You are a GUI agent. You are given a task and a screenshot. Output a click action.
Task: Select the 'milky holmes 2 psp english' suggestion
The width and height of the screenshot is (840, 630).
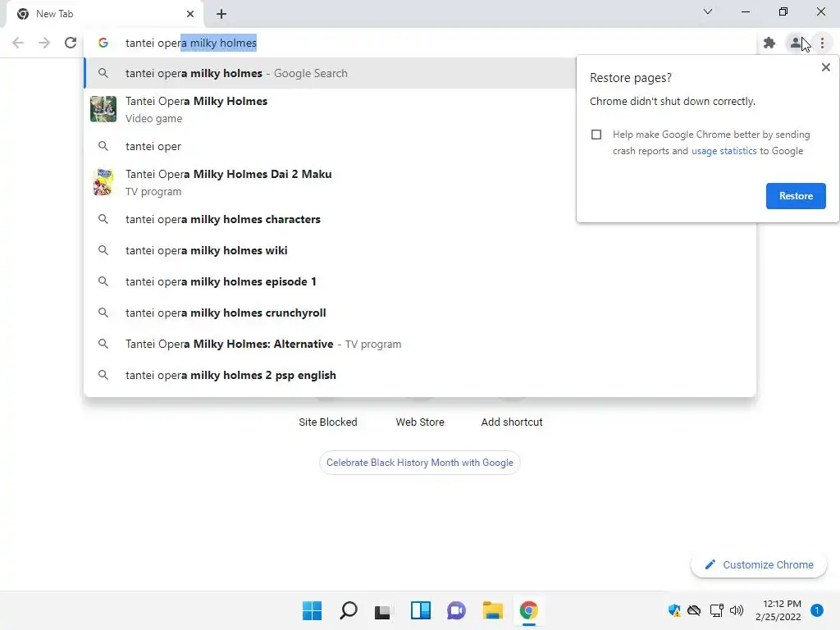coord(420,375)
